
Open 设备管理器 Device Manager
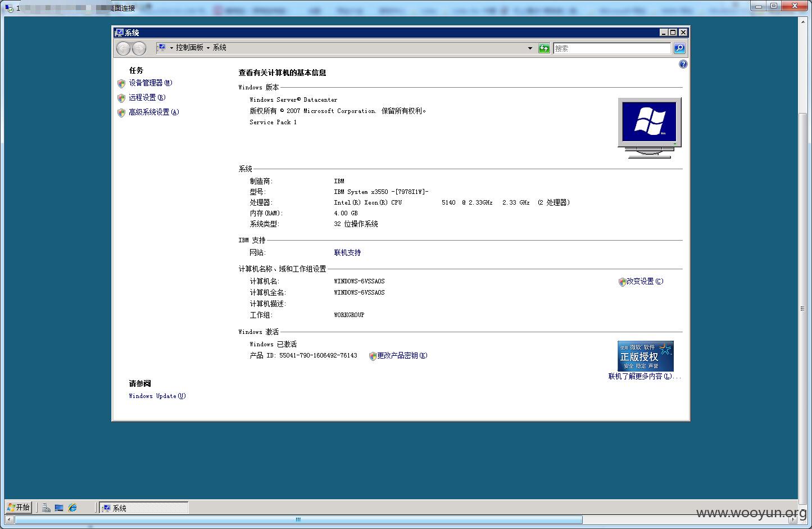pyautogui.click(x=150, y=83)
